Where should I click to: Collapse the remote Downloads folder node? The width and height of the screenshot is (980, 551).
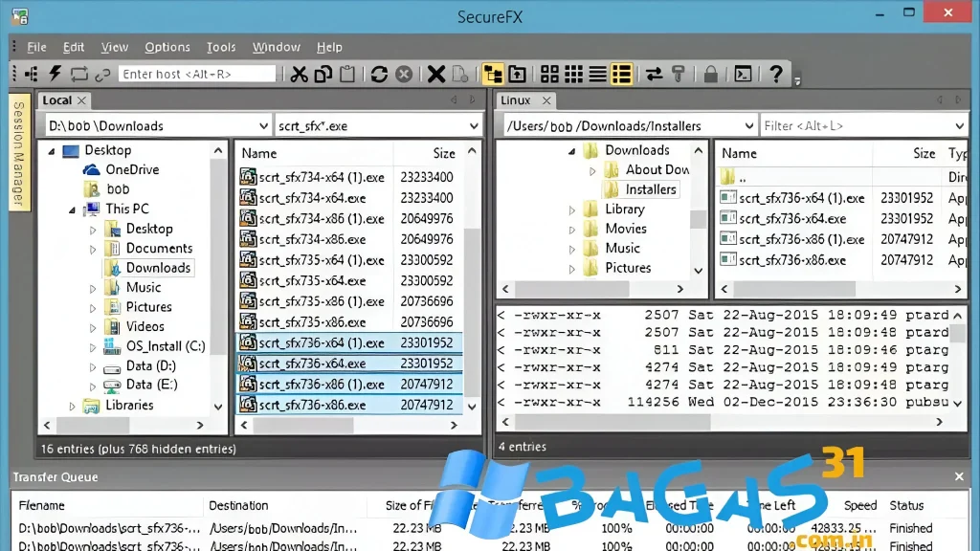pyautogui.click(x=572, y=151)
